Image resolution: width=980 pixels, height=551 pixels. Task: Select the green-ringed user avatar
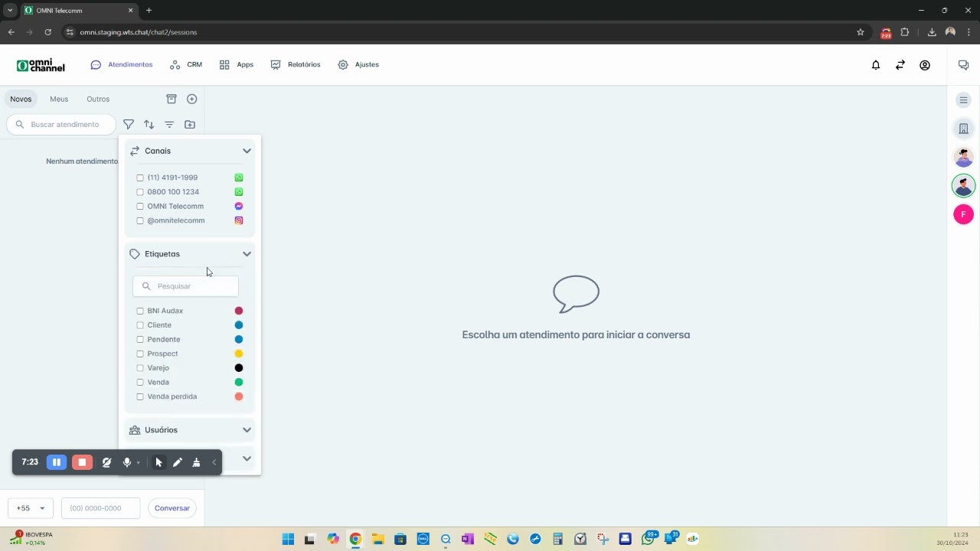point(964,185)
